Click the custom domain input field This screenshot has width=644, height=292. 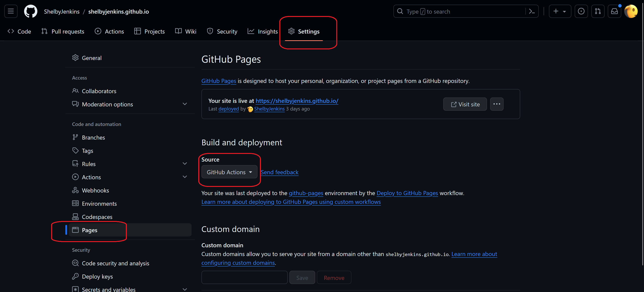click(244, 277)
